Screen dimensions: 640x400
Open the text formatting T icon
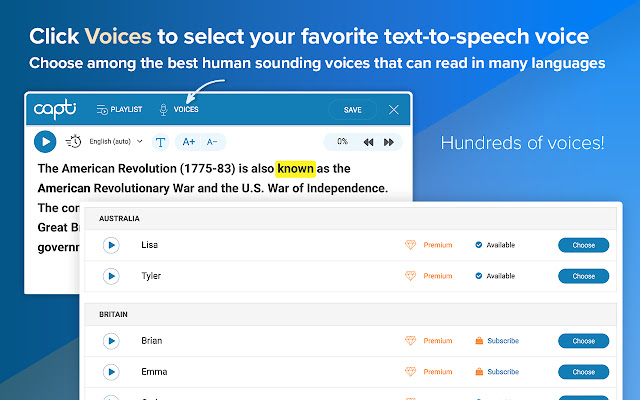pyautogui.click(x=160, y=142)
